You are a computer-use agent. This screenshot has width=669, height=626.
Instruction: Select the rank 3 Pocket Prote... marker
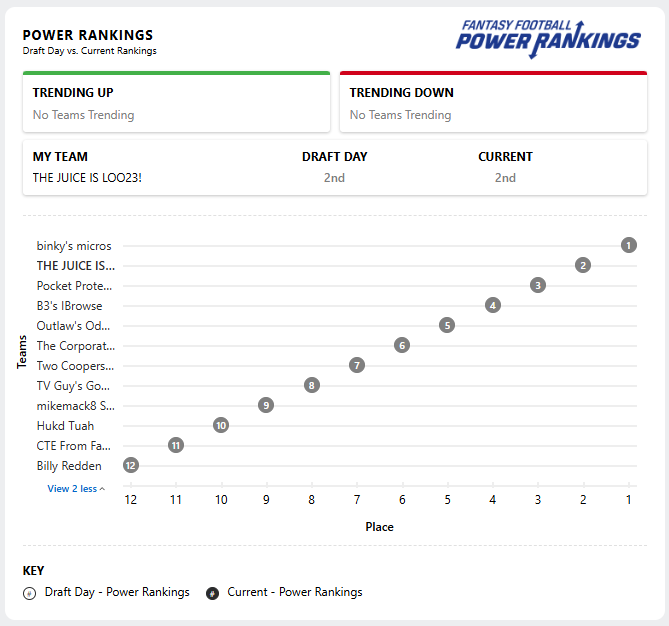click(x=538, y=285)
